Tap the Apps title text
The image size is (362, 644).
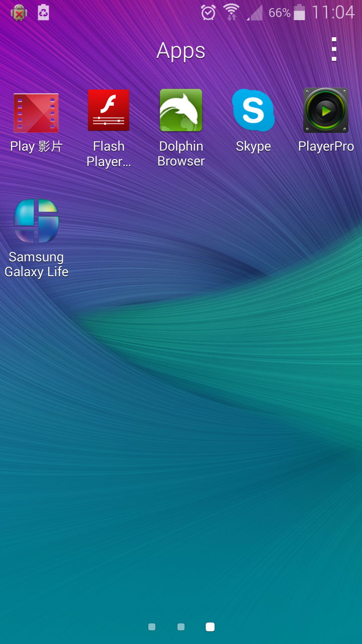(x=181, y=50)
